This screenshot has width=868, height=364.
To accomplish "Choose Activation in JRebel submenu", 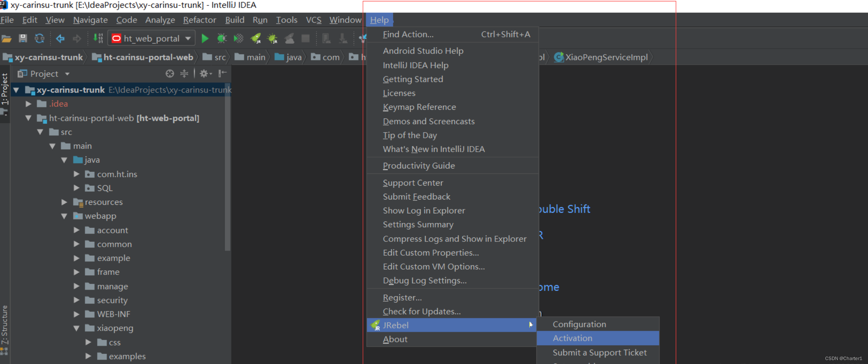I will coord(598,338).
